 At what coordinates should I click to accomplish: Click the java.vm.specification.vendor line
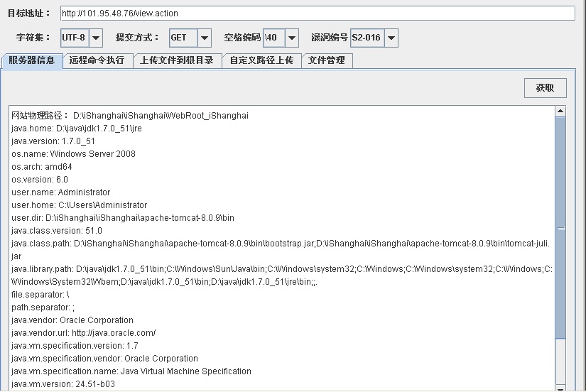[104, 359]
